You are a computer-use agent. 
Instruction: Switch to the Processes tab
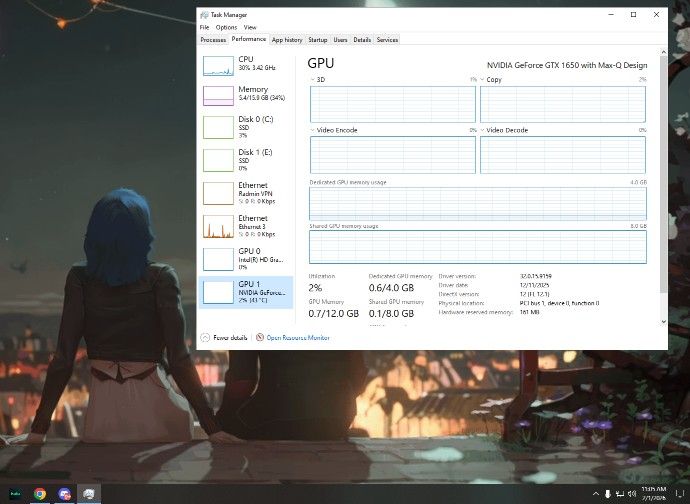213,40
